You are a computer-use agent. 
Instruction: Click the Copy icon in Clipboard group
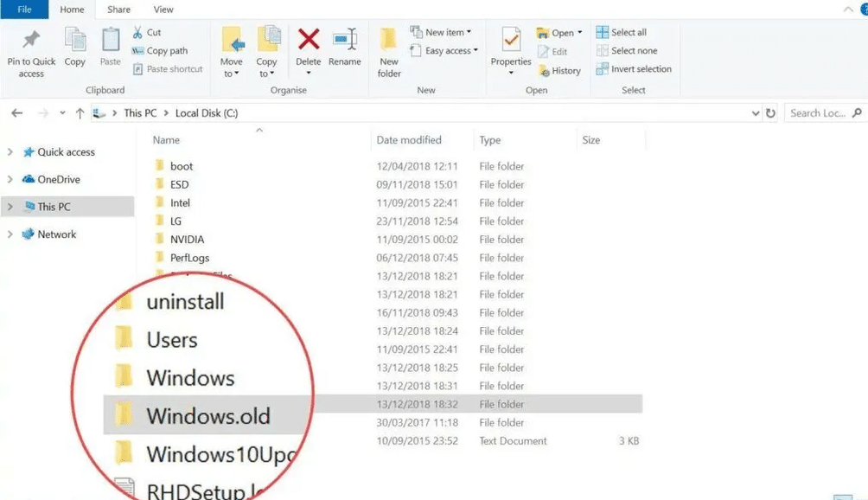coord(75,41)
